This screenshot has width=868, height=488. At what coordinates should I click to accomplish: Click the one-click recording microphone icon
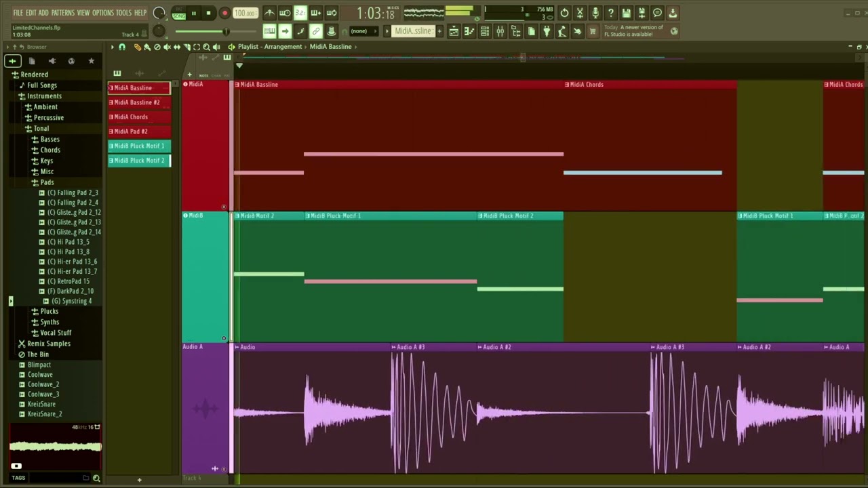click(x=595, y=13)
